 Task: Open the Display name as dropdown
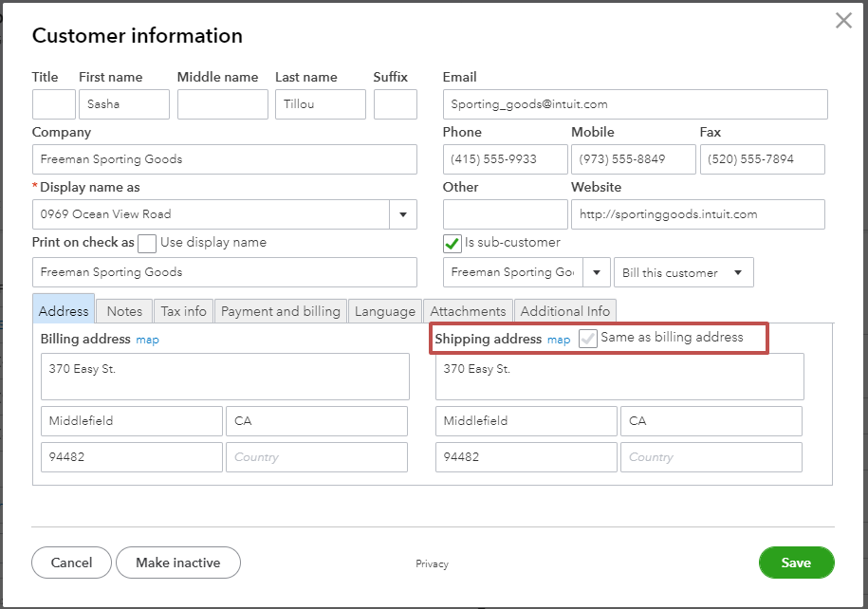403,213
